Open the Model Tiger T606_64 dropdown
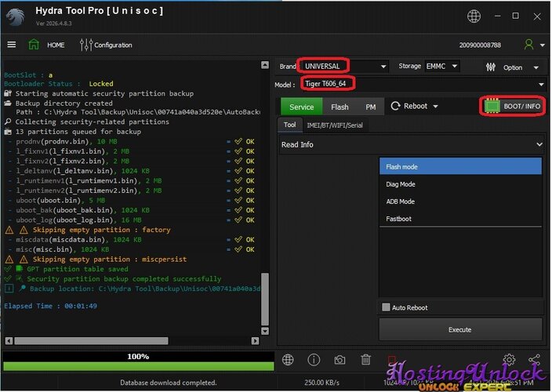This screenshot has height=392, width=552. coord(423,84)
